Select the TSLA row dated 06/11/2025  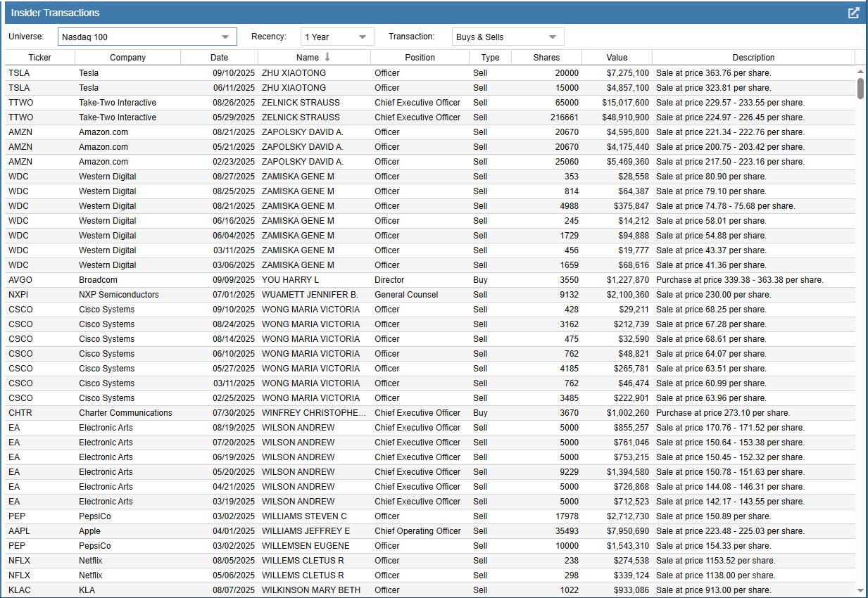pyautogui.click(x=430, y=88)
